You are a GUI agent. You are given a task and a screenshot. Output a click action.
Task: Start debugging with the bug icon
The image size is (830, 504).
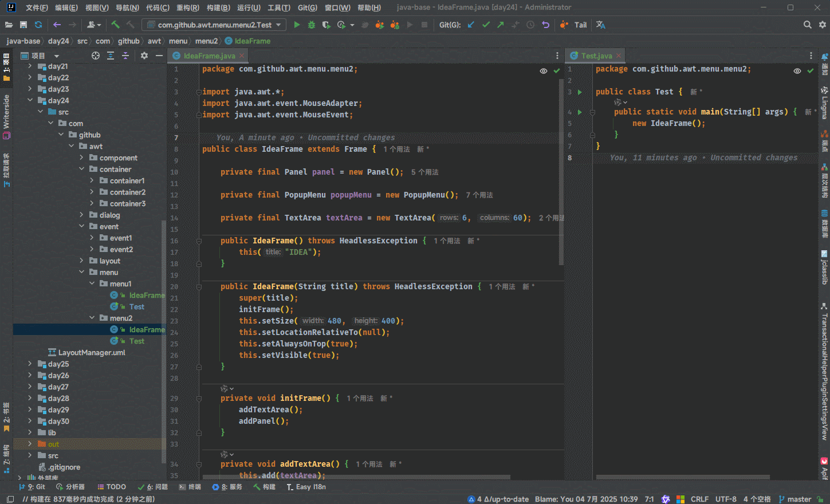pyautogui.click(x=312, y=25)
